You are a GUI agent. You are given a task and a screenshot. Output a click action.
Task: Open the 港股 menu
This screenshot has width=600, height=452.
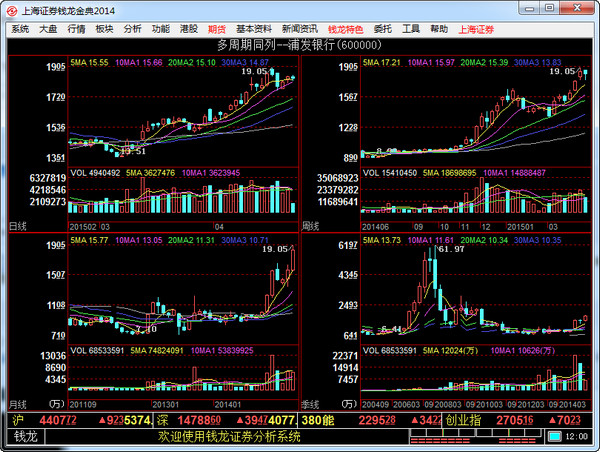(x=189, y=29)
